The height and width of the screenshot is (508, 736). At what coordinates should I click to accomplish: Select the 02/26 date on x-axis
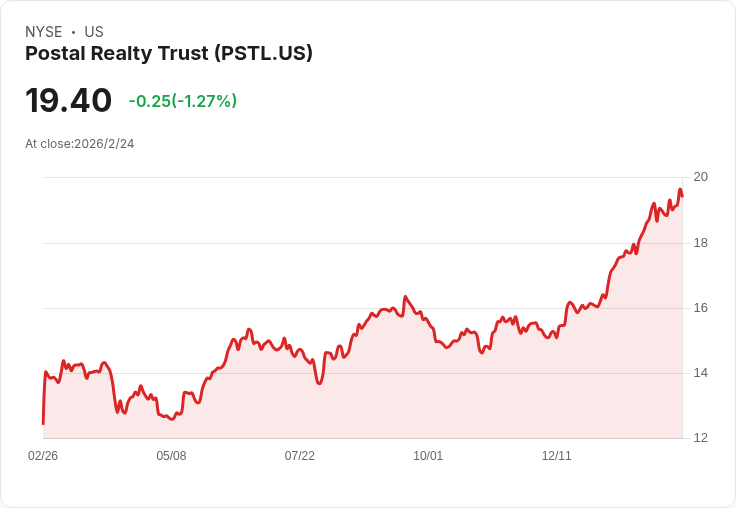[x=43, y=456]
